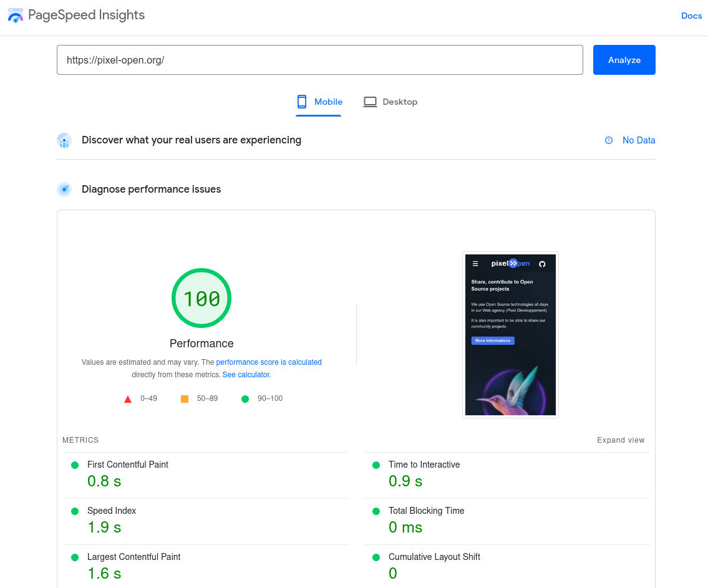Click the green circle 90–100 legend icon
The height and width of the screenshot is (588, 708).
point(245,399)
